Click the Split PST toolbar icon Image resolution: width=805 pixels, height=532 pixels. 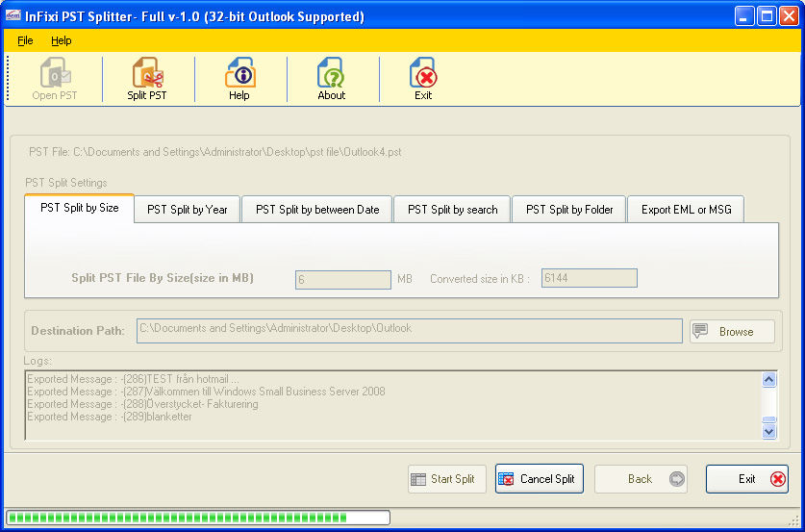coord(147,79)
